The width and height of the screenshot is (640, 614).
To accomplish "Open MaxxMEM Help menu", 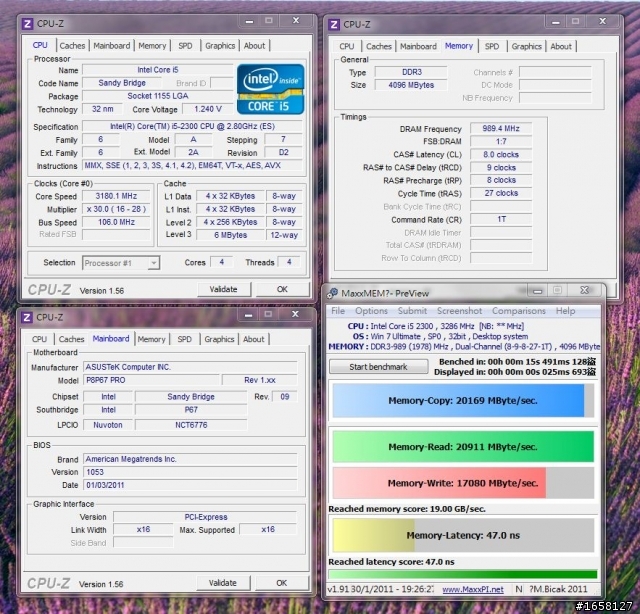I will (x=565, y=311).
